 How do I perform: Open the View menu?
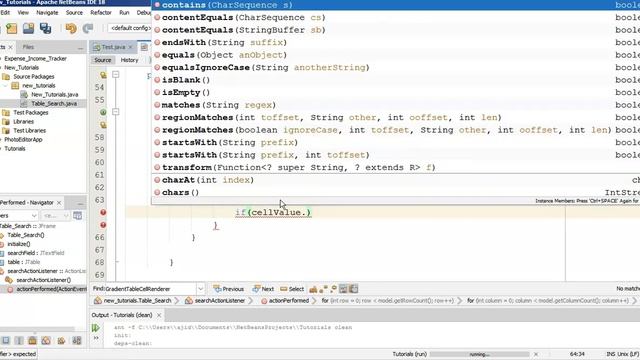click(x=23, y=13)
